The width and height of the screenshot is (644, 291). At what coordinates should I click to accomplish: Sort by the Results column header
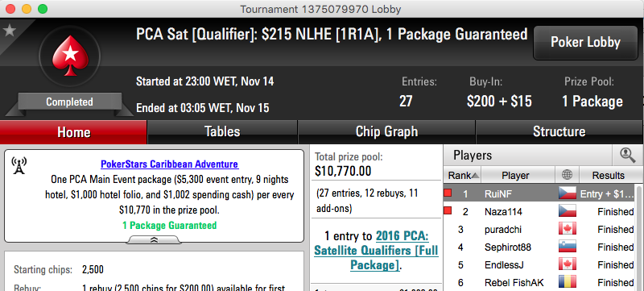pyautogui.click(x=609, y=175)
